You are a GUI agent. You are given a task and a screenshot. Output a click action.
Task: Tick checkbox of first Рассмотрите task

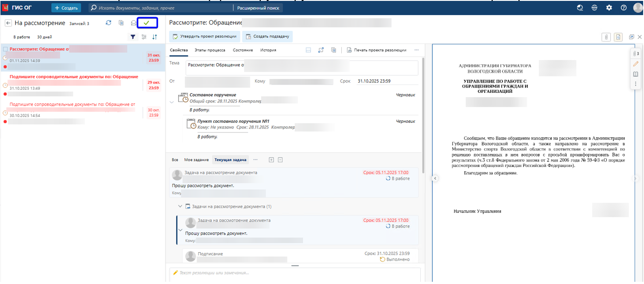coord(5,49)
